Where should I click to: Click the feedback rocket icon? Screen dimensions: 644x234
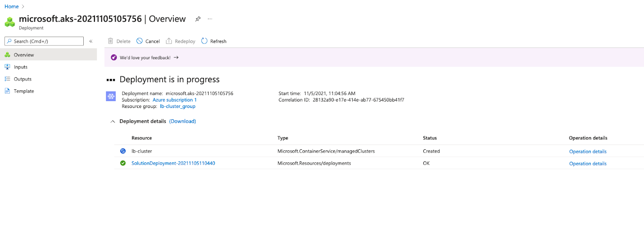(114, 58)
